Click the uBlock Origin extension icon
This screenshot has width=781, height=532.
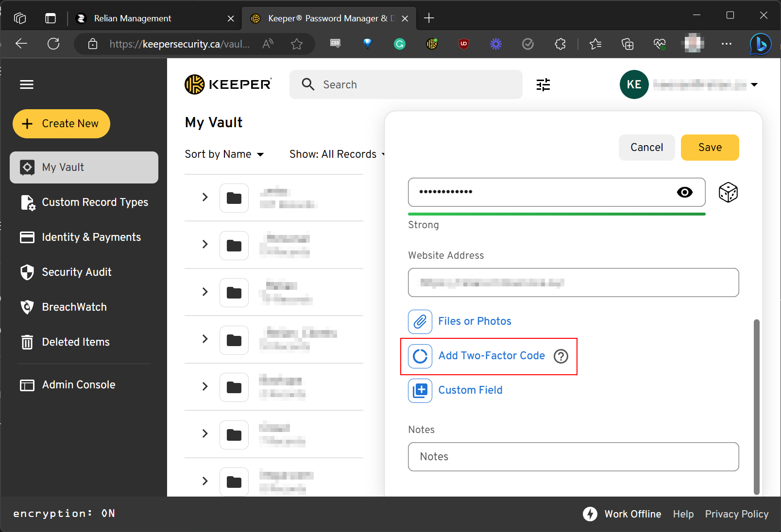tap(464, 44)
